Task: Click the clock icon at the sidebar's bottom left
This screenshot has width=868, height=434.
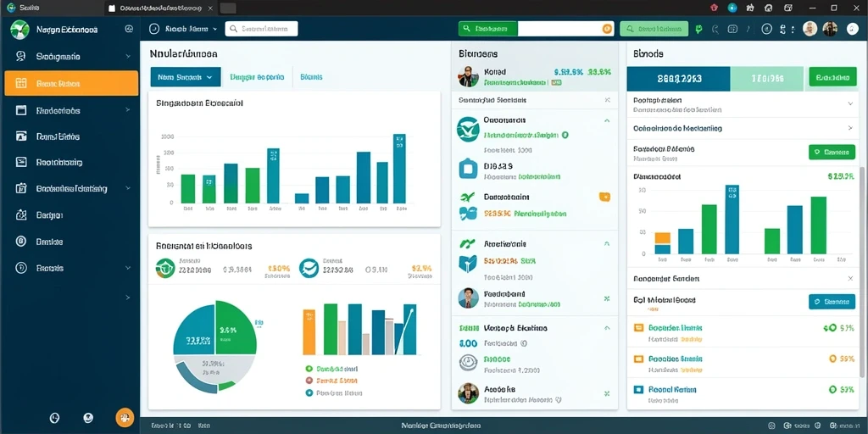Action: tap(54, 418)
